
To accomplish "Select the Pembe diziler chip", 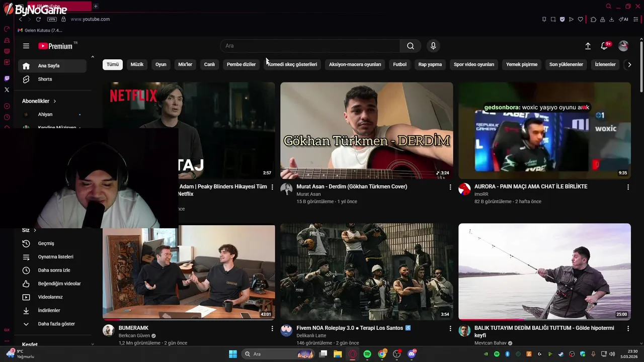I will pyautogui.click(x=241, y=64).
